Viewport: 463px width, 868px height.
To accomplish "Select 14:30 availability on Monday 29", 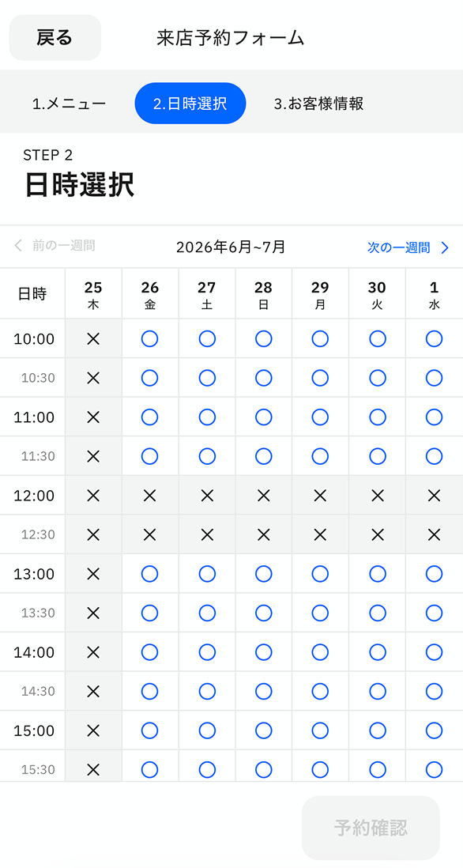I will [x=320, y=691].
